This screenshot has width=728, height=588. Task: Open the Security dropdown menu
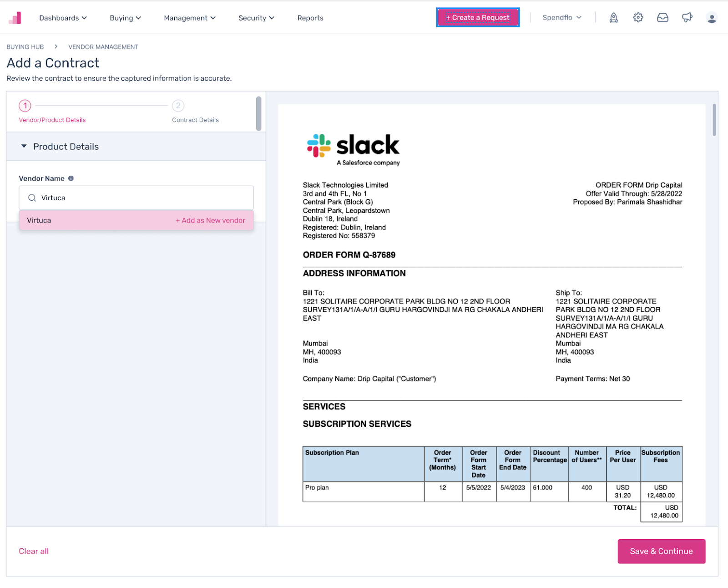(x=256, y=18)
